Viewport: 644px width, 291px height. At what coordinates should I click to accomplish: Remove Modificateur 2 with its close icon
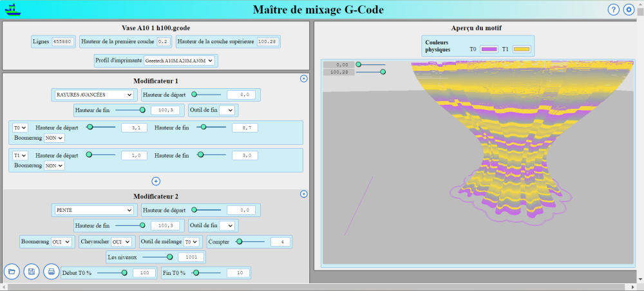point(303,194)
